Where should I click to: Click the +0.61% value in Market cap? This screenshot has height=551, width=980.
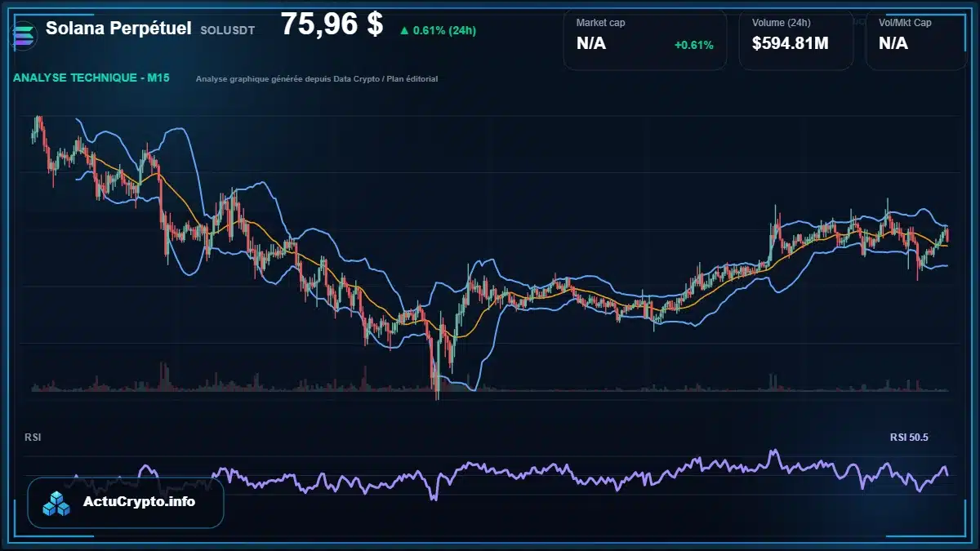point(694,45)
